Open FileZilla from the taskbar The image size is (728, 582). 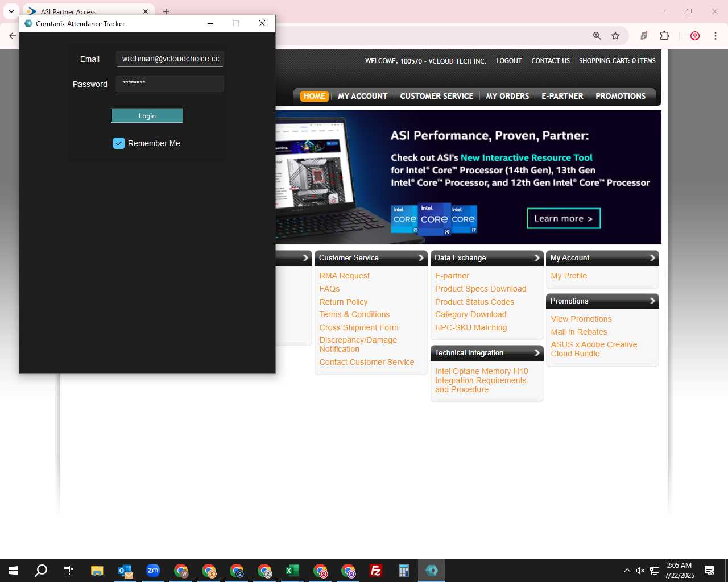pos(376,571)
